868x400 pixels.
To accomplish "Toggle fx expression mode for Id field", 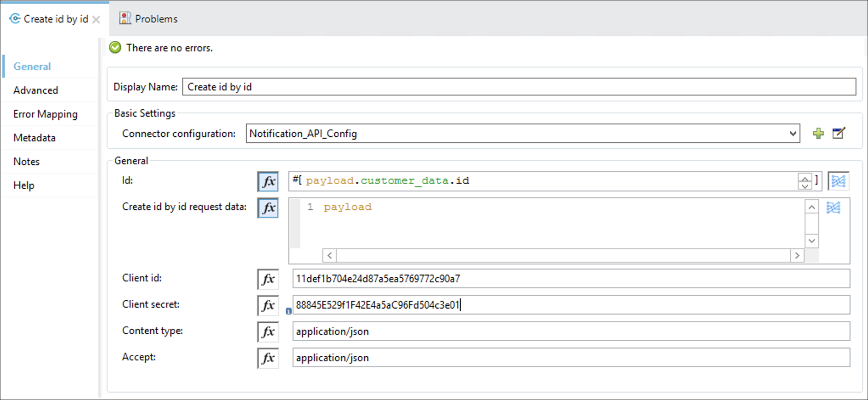I will (268, 182).
